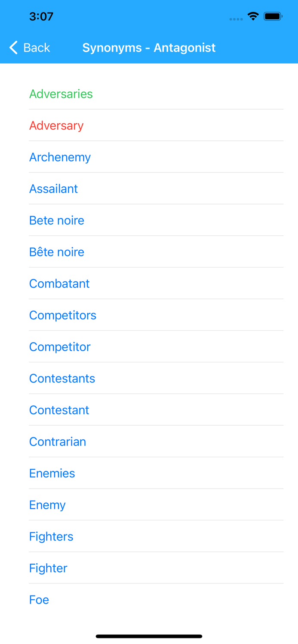Select the Combatant synonym

(x=59, y=284)
